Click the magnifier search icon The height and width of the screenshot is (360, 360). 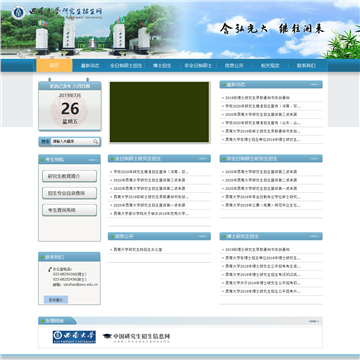(x=96, y=142)
